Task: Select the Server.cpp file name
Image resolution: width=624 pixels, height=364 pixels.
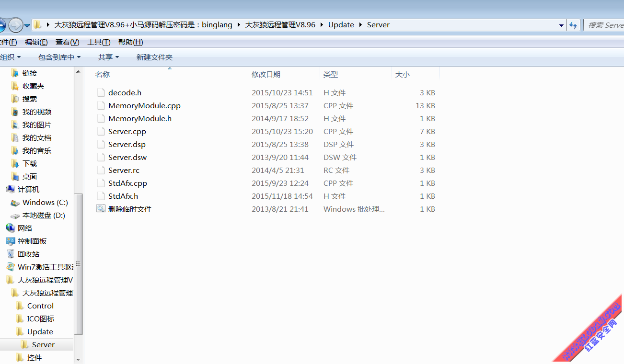Action: (127, 131)
